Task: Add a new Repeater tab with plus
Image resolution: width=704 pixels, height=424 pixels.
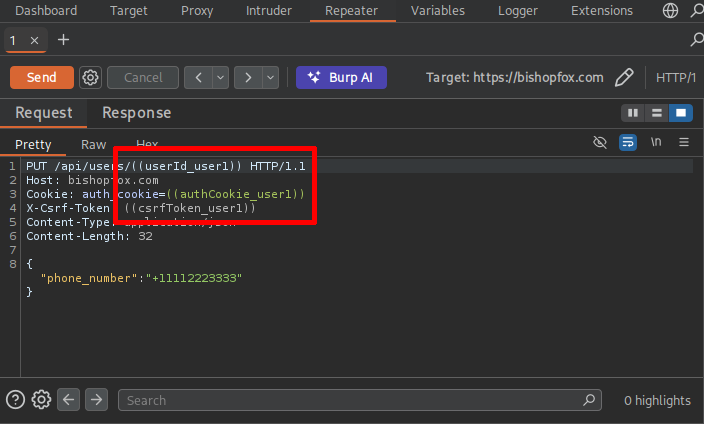Action: (64, 40)
